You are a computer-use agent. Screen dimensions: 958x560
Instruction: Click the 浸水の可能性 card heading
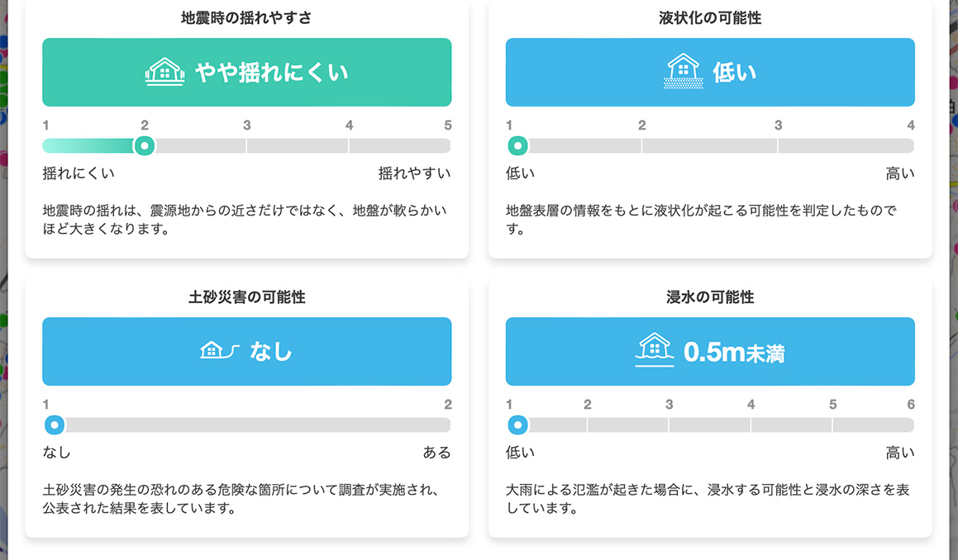(709, 297)
